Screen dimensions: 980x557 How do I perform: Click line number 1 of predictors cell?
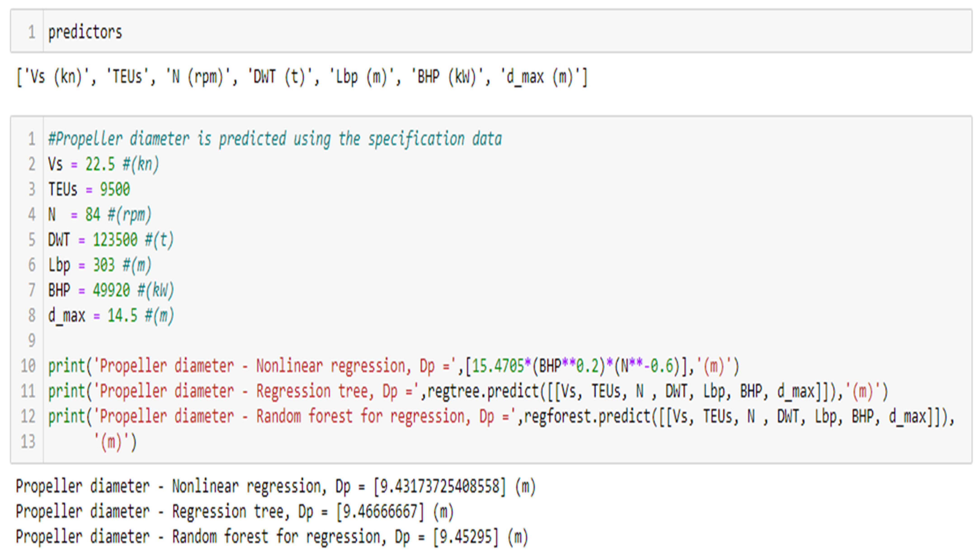tap(31, 32)
